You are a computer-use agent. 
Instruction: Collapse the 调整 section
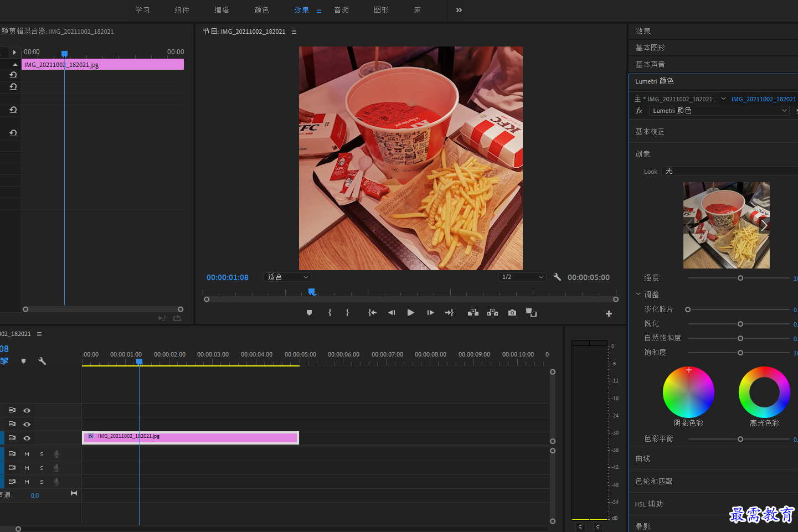tap(638, 295)
